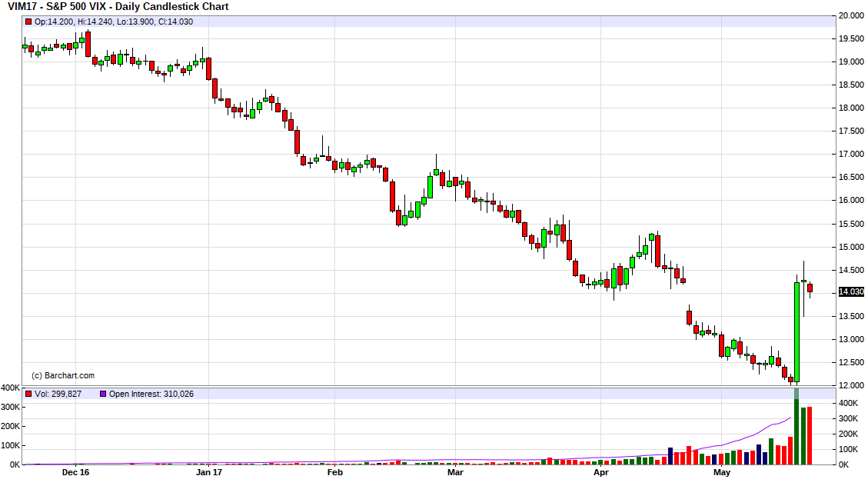Screen dimensions: 868x496
Task: Click the left volume axis 300K label
Action: 11,407
